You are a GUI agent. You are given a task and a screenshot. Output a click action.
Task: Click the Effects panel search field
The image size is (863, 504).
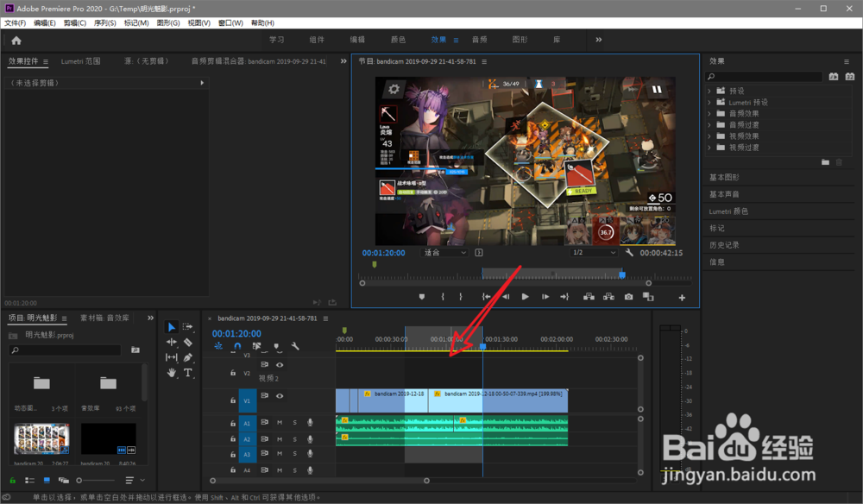(x=764, y=77)
